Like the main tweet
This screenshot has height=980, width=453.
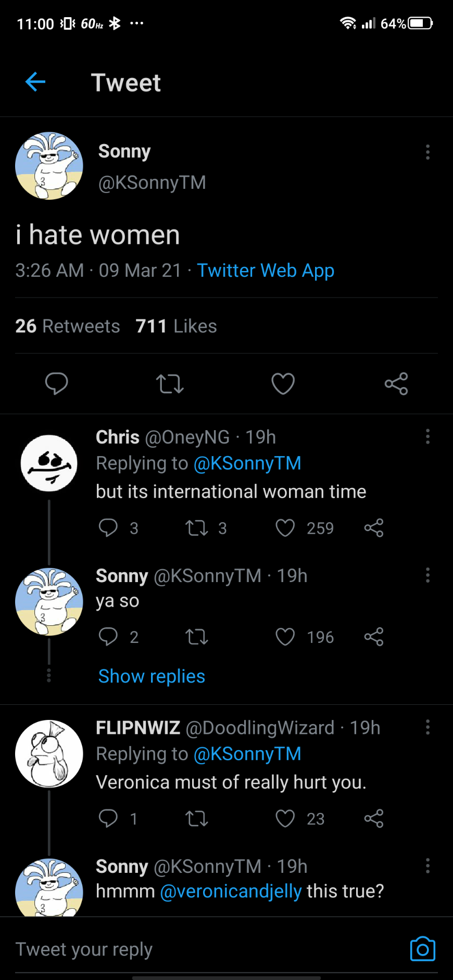tap(283, 384)
